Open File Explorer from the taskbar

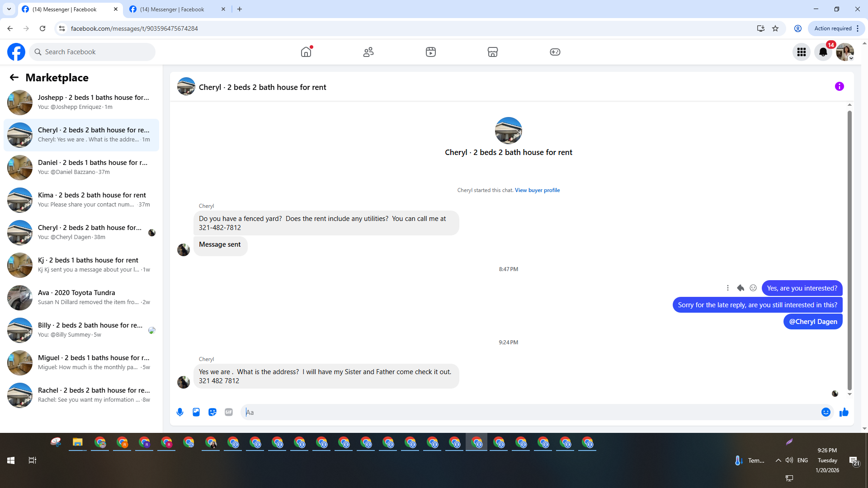[78, 443]
